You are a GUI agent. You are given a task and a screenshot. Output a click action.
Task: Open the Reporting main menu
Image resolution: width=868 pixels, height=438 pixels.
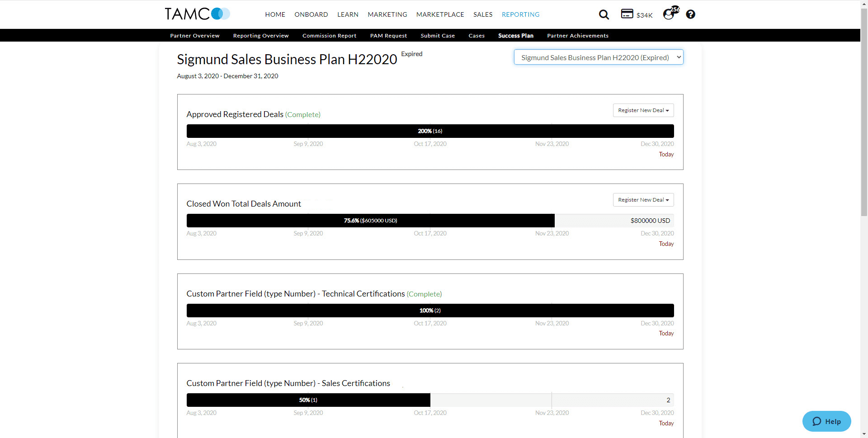(520, 14)
